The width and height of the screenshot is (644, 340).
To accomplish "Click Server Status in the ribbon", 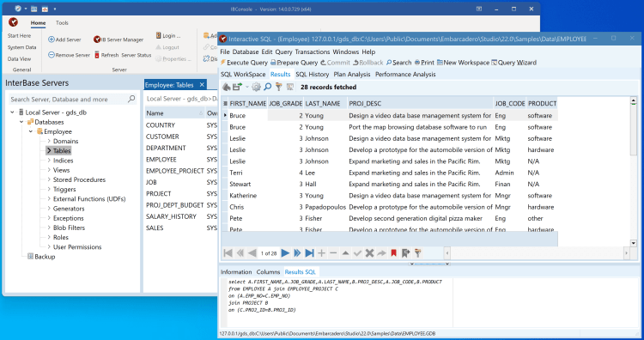I will point(137,55).
